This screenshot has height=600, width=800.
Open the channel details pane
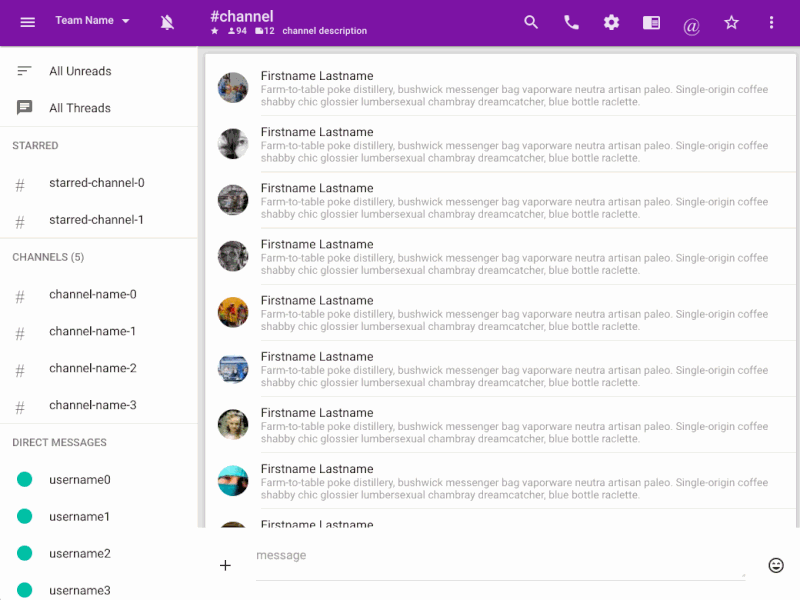[x=651, y=21]
